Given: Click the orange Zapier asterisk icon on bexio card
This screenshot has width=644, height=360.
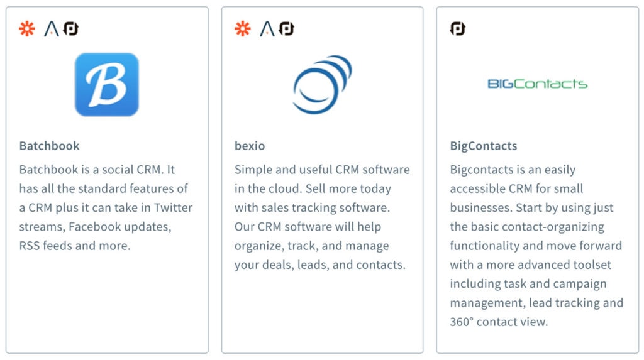Looking at the screenshot, I should (242, 29).
